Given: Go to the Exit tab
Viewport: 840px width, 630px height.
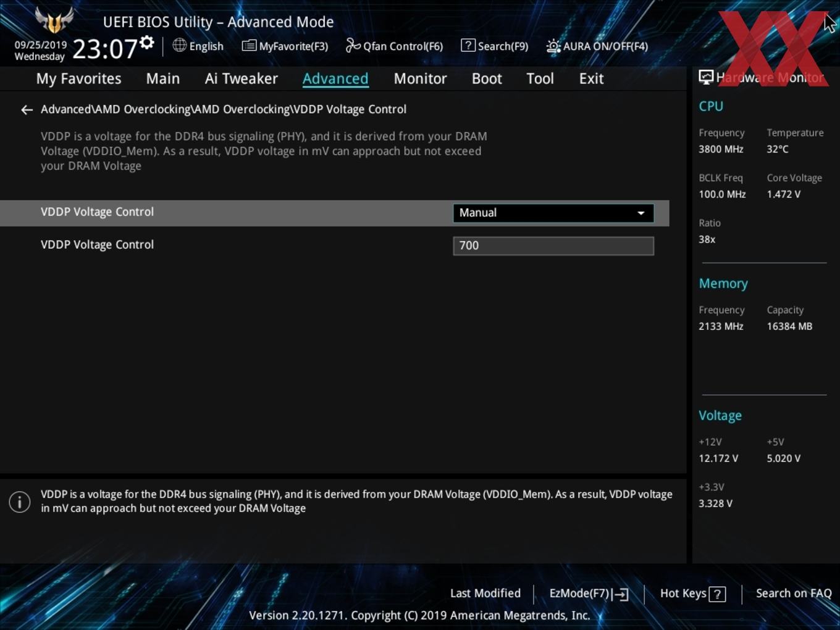Looking at the screenshot, I should click(591, 78).
